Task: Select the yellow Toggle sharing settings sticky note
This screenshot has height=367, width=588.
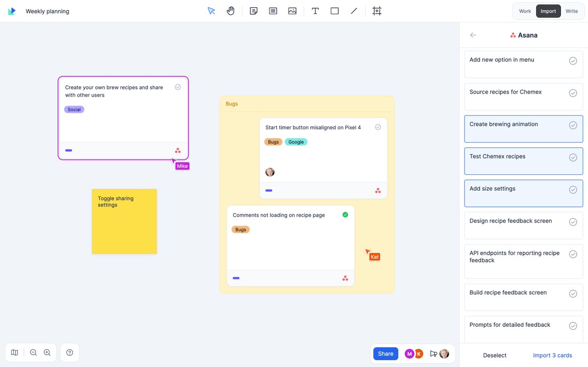Action: [x=124, y=221]
